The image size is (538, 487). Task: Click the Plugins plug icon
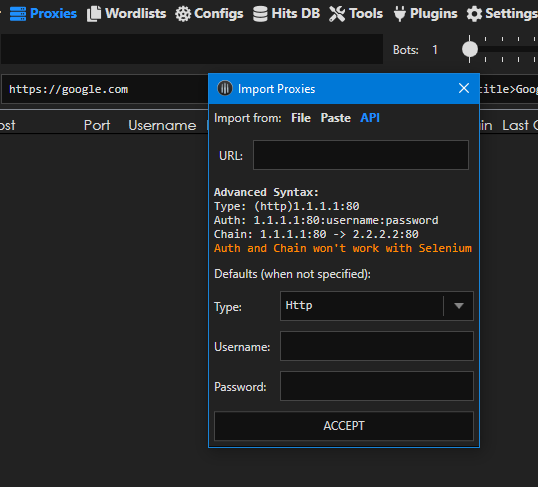(400, 14)
